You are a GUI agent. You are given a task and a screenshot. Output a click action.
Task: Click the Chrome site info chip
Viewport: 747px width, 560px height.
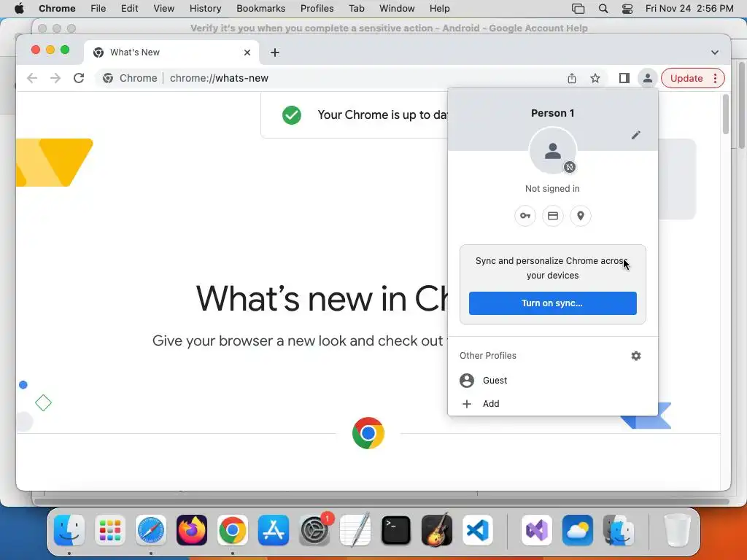[130, 78]
